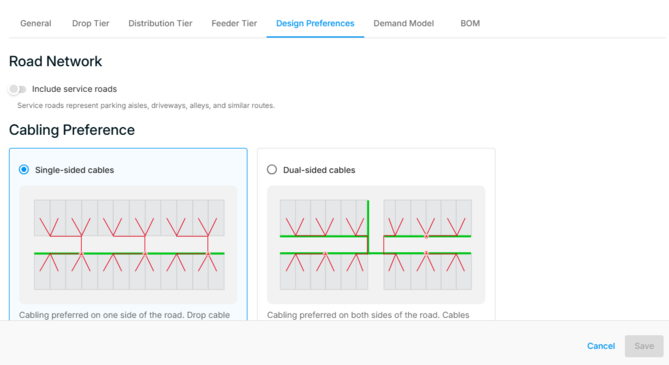The image size is (669, 365).
Task: Choose Dual-sided cables radio button
Action: (x=272, y=169)
